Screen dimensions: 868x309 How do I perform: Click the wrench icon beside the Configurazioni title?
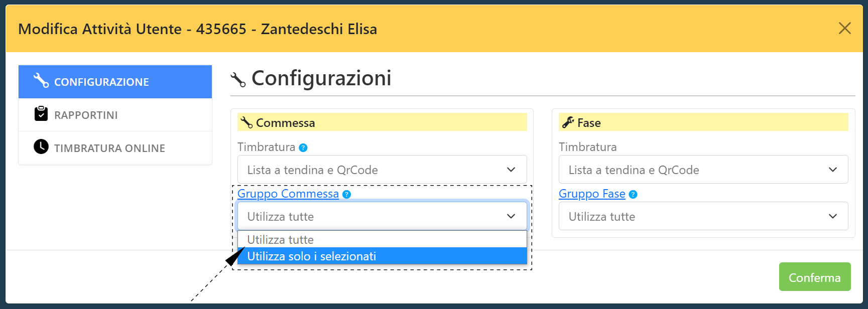(238, 79)
